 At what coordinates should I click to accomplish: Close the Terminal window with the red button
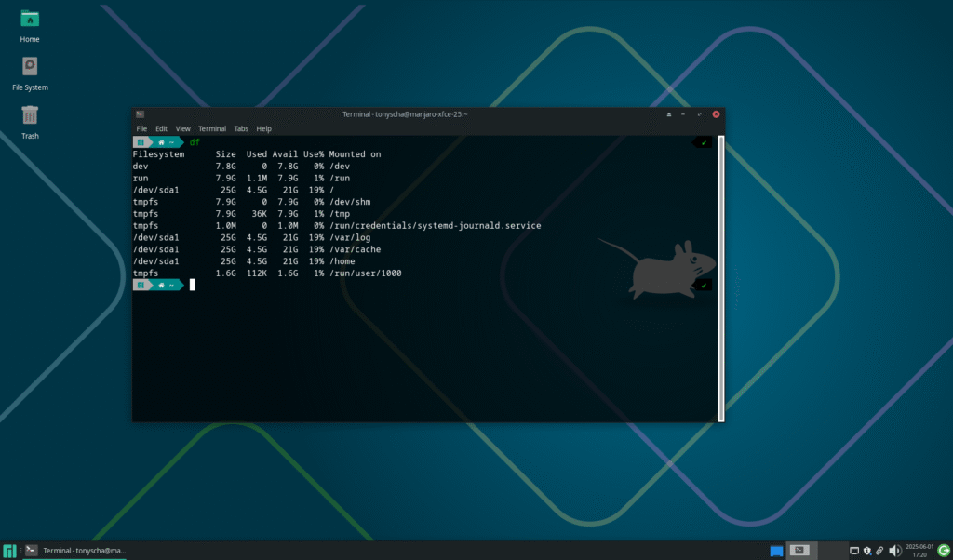click(716, 114)
